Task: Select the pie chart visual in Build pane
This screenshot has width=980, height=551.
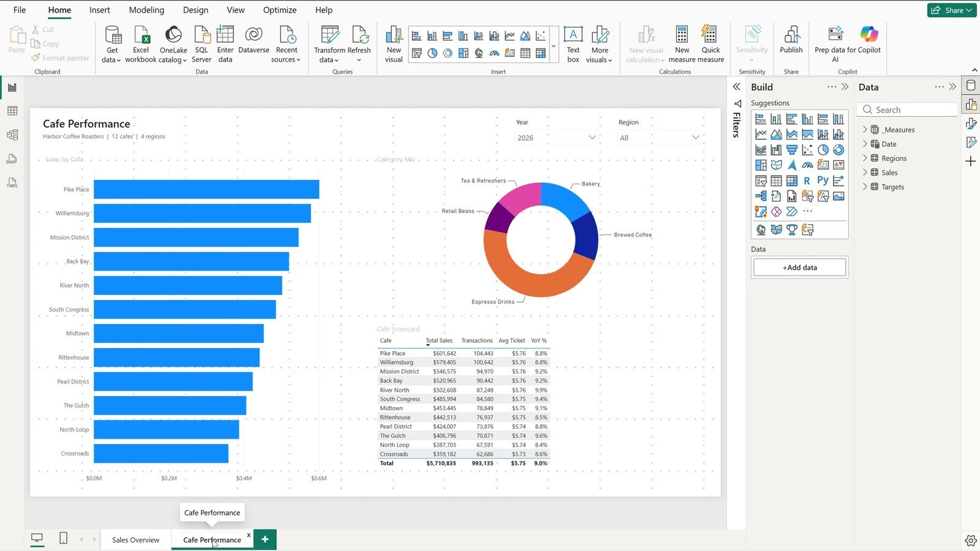Action: 823,149
